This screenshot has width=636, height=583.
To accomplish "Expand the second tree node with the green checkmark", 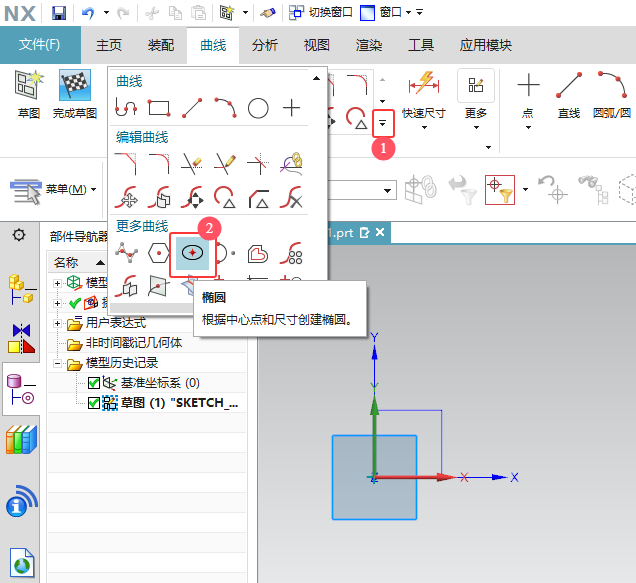I will 57,303.
